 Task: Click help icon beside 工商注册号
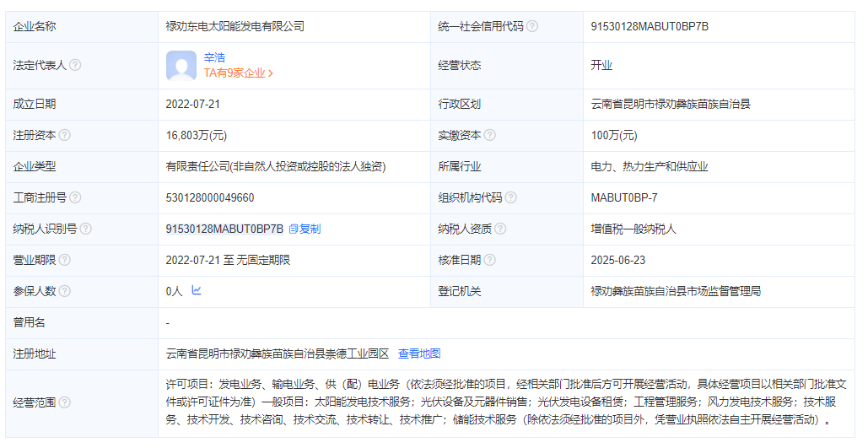[x=75, y=197]
